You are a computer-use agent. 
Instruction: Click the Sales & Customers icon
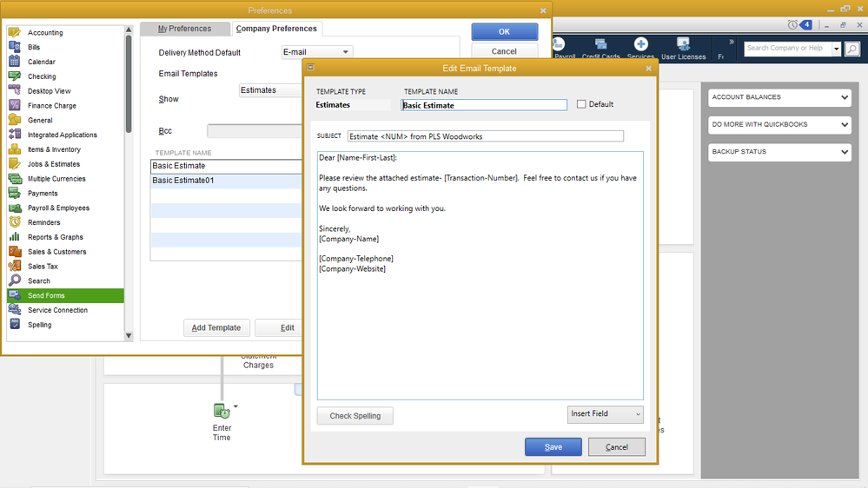[15, 252]
